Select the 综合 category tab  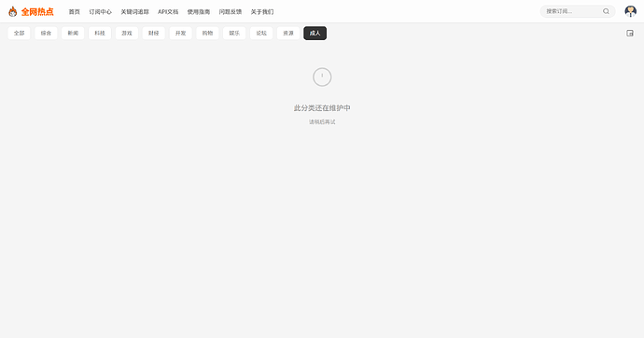[46, 34]
